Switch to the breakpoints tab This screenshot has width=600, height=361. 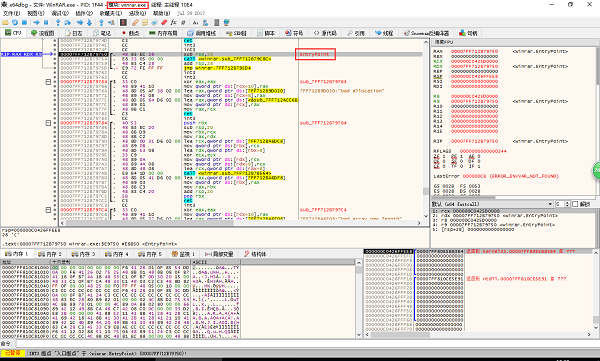point(130,33)
